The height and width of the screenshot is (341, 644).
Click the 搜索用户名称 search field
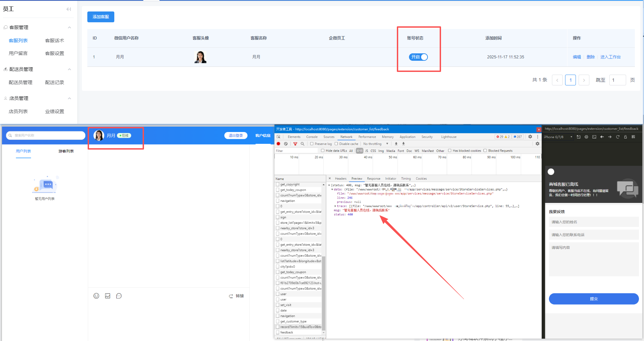pos(47,135)
